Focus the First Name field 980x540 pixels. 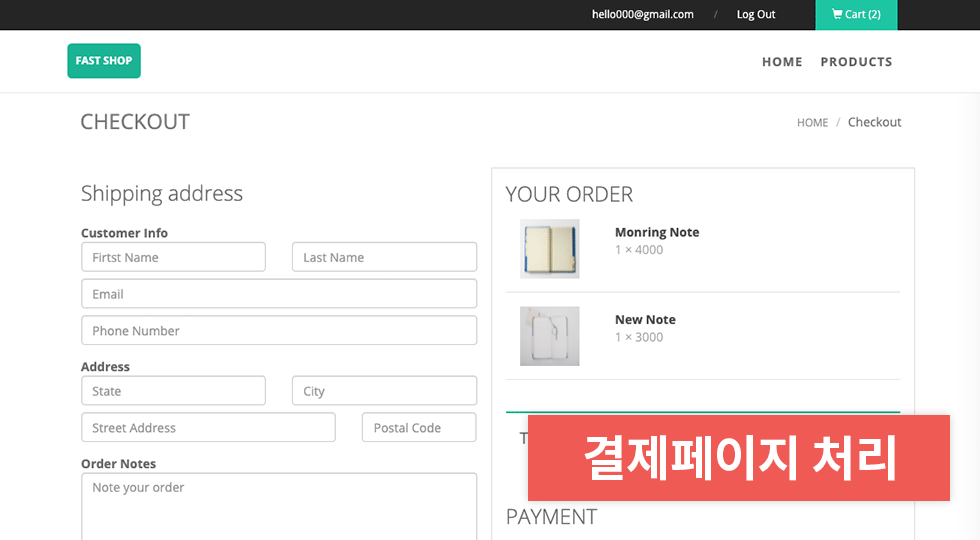[173, 257]
